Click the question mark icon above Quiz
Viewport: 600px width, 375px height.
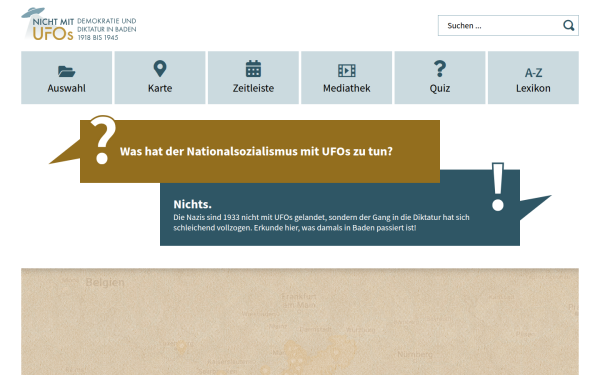tap(440, 69)
